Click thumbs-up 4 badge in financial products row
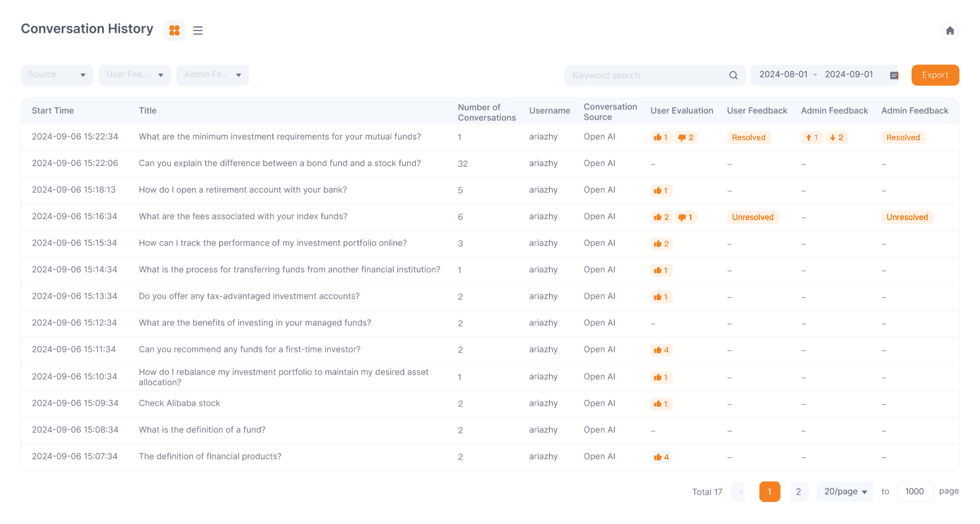The width and height of the screenshot is (980, 524). click(x=662, y=457)
